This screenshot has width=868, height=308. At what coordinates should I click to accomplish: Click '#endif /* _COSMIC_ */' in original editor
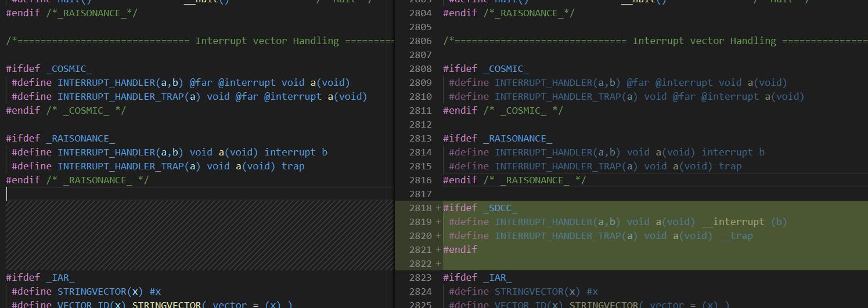(66, 110)
